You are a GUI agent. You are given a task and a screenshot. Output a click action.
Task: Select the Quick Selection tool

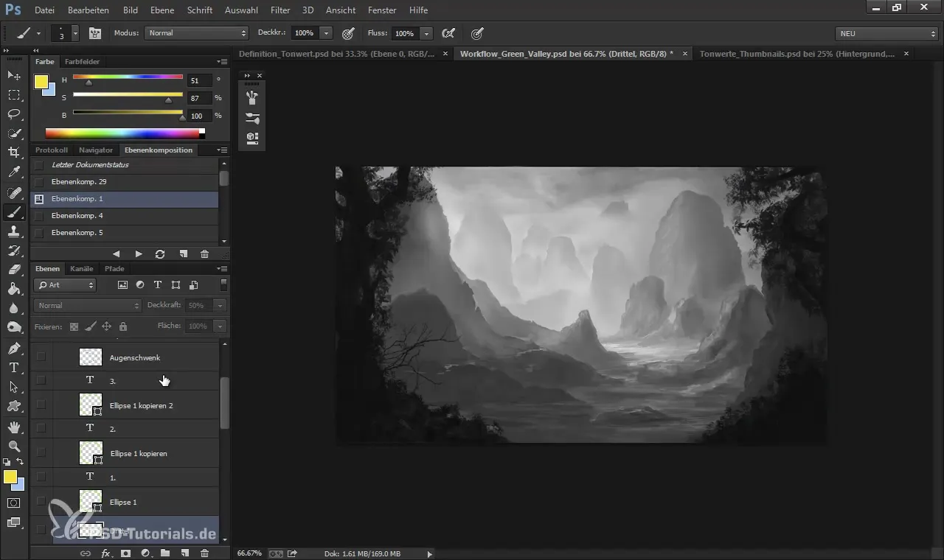(14, 133)
